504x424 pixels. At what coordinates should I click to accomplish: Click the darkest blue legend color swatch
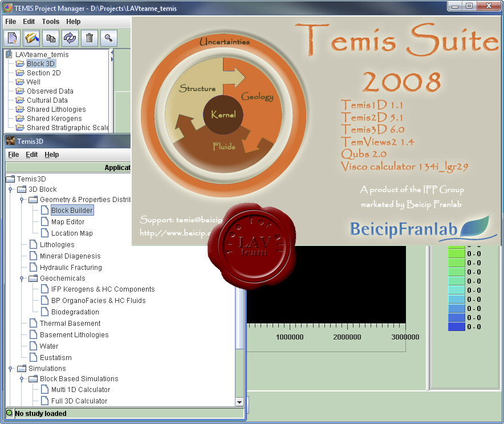(457, 326)
